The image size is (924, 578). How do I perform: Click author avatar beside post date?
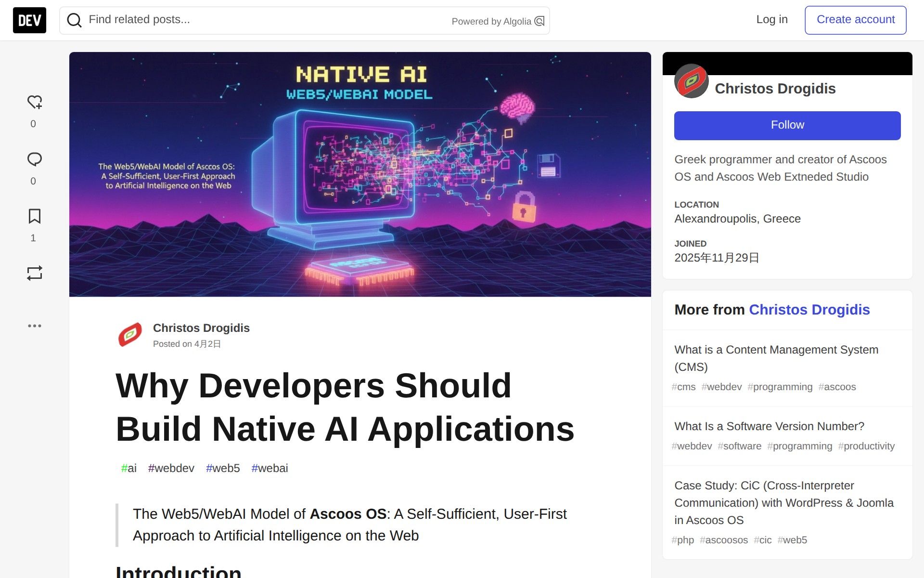pos(130,335)
